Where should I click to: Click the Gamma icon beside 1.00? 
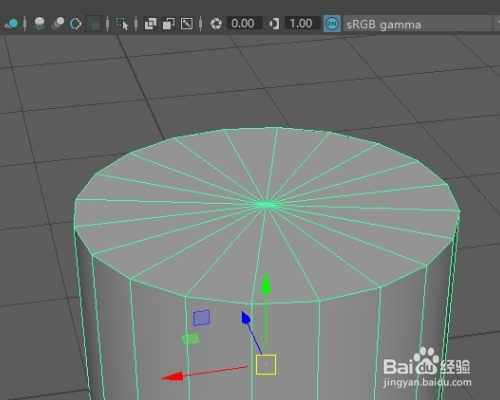[x=274, y=24]
